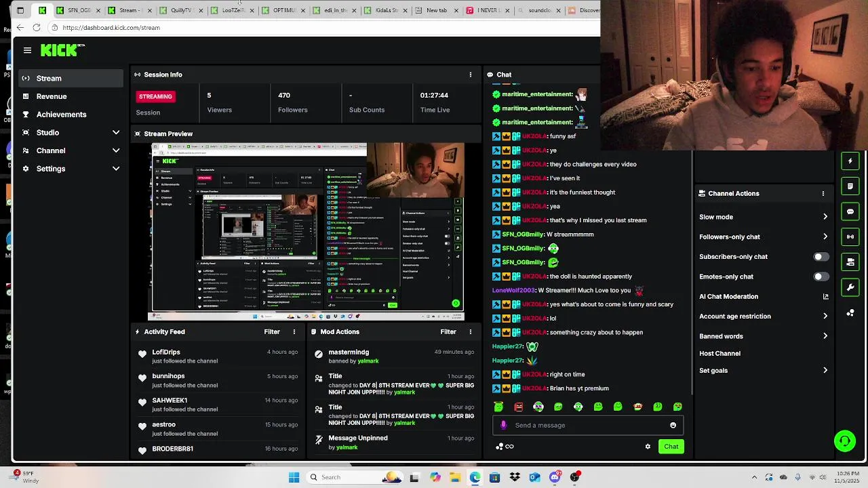The width and height of the screenshot is (868, 488).
Task: Click the purple microphone icon in chat box
Action: [x=503, y=426]
